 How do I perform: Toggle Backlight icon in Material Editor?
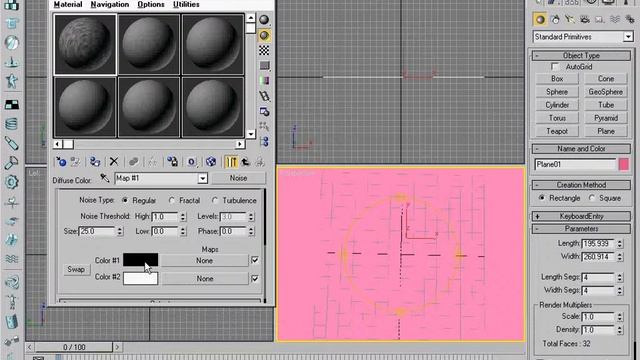pos(264,36)
